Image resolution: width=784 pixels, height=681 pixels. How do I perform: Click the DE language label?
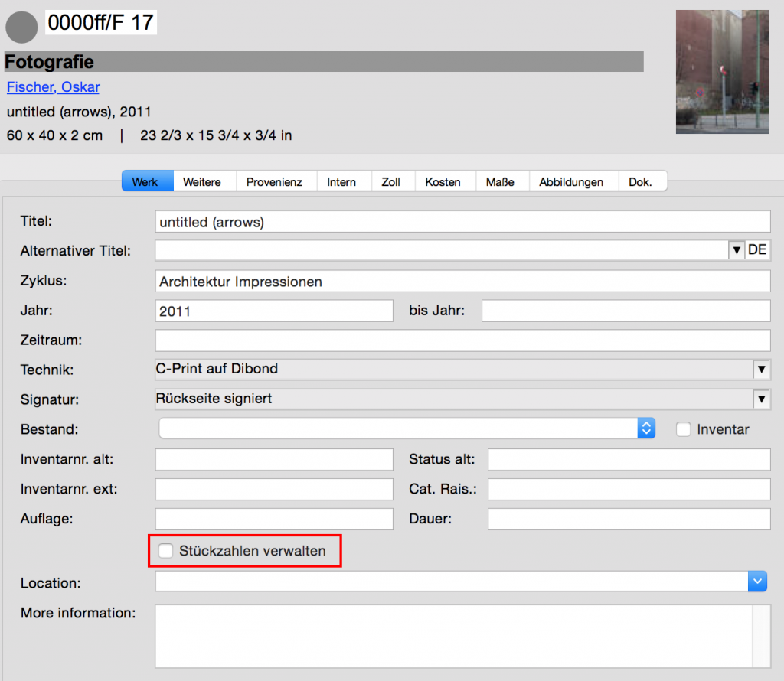pyautogui.click(x=757, y=249)
